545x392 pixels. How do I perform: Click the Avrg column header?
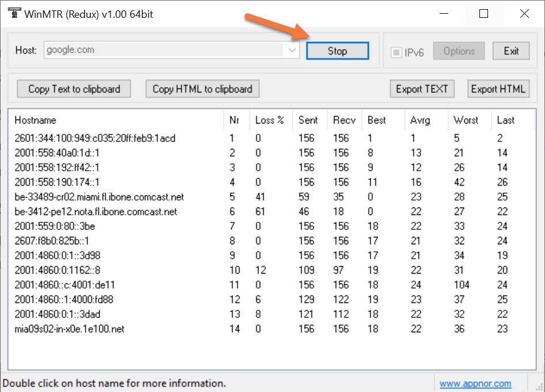[x=420, y=120]
